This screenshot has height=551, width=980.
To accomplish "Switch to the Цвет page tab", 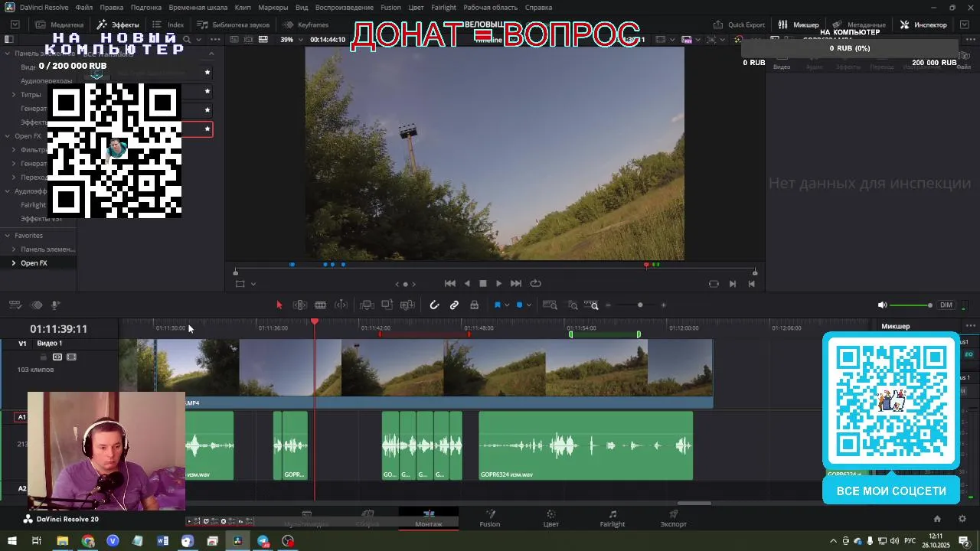I will click(551, 519).
